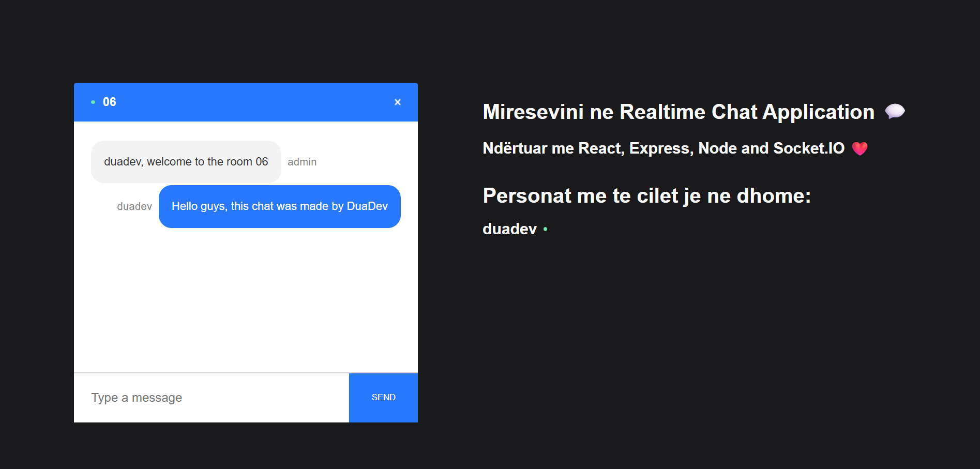Viewport: 980px width, 469px height.
Task: Click the 'duadev' sender label beside the blue message
Action: (x=134, y=206)
